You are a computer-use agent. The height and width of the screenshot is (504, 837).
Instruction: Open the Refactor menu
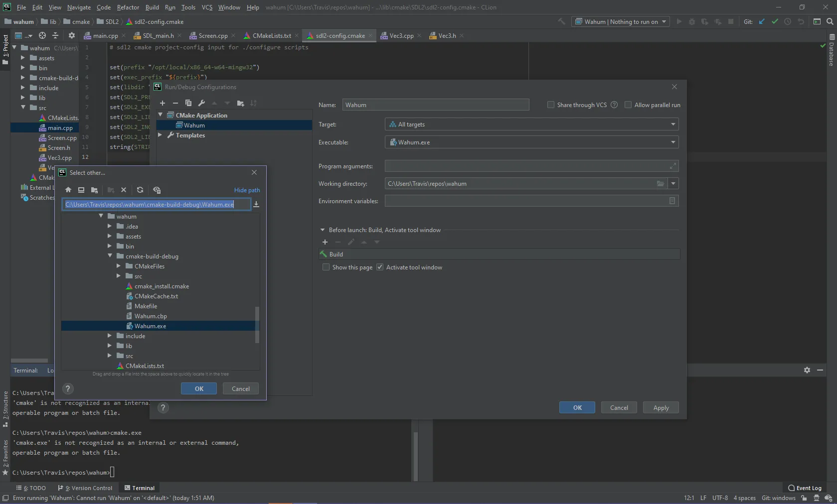(x=128, y=7)
